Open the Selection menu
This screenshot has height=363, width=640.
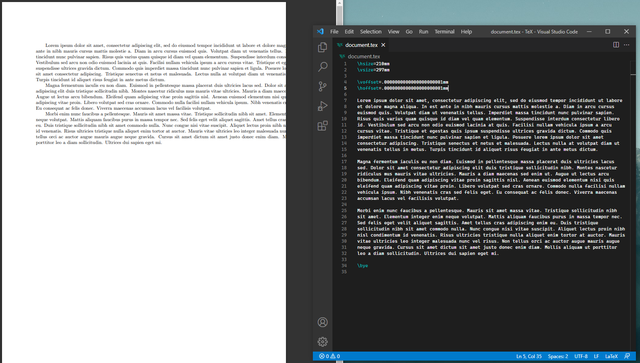tap(371, 31)
